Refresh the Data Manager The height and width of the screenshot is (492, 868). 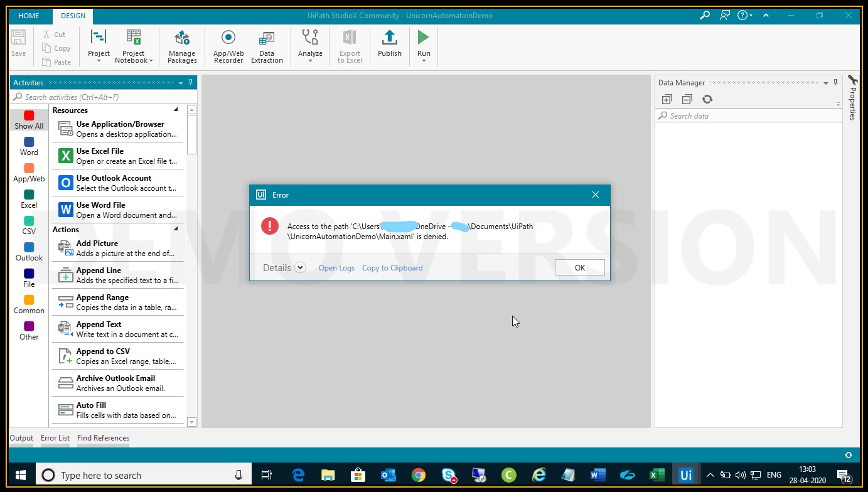coord(707,99)
